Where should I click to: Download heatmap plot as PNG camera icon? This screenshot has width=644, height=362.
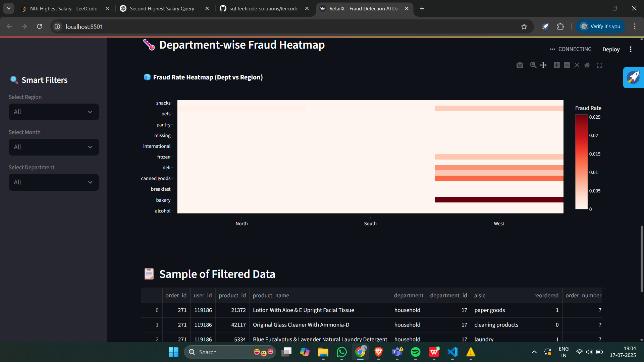pyautogui.click(x=520, y=65)
